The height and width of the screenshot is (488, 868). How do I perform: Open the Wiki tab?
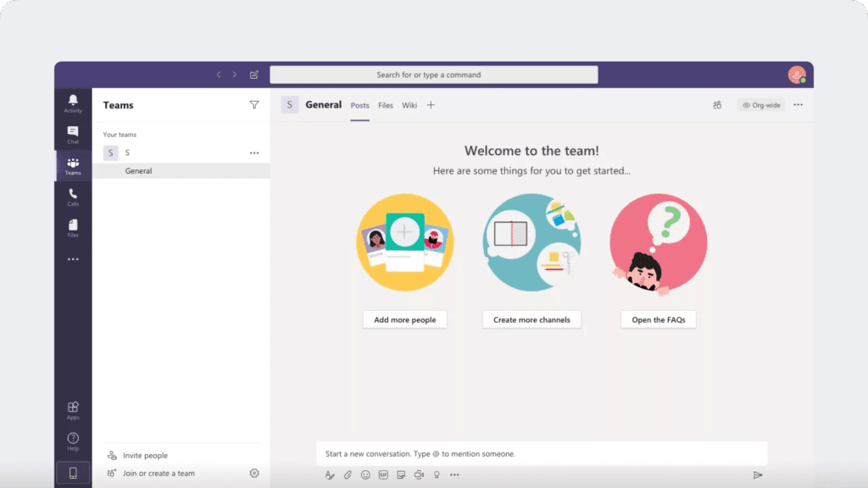pyautogui.click(x=409, y=105)
